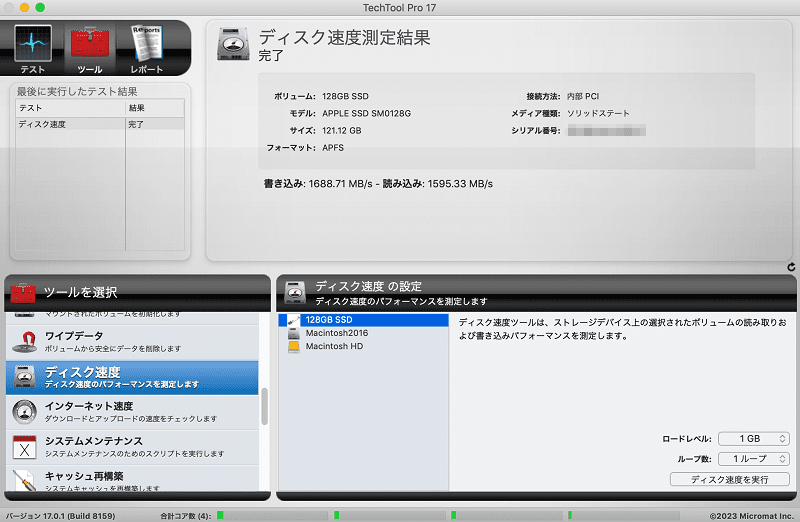The width and height of the screenshot is (800, 522).
Task: Click the 書き込み 1688.71 MB/s result text
Action: [318, 184]
